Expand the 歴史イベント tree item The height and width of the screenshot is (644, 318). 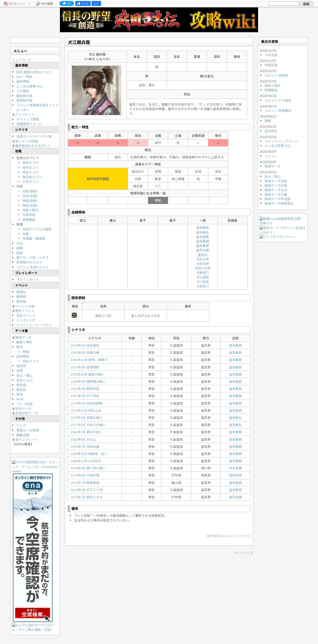point(14,311)
